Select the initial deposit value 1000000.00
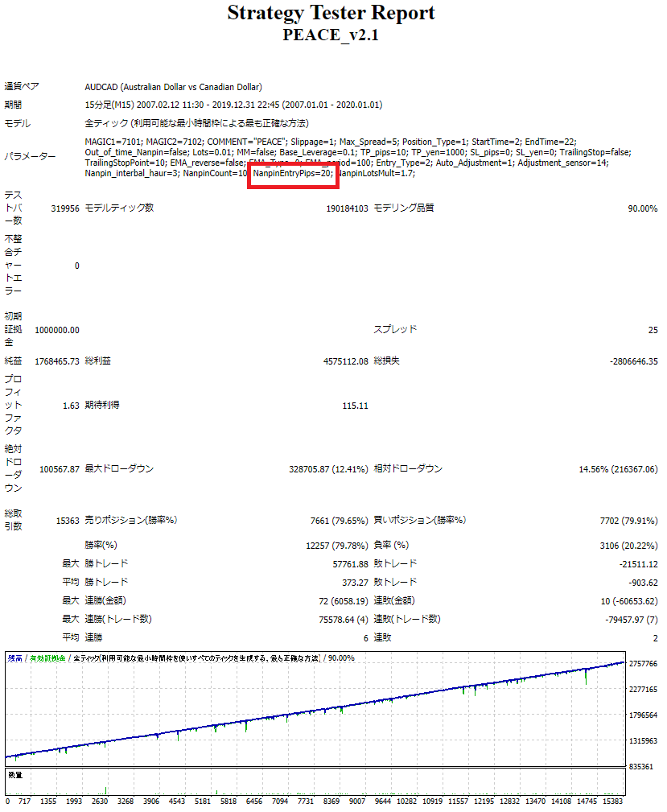The height and width of the screenshot is (812, 667). tap(57, 330)
